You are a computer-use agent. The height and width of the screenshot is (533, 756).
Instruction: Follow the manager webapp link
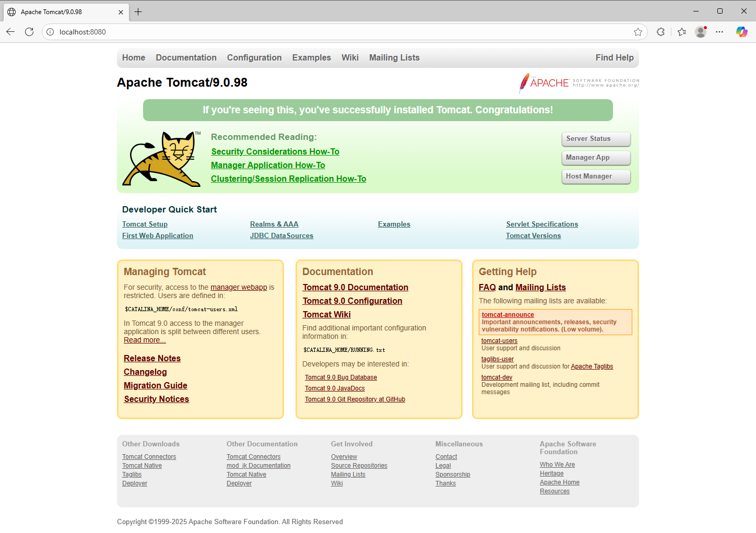click(239, 287)
